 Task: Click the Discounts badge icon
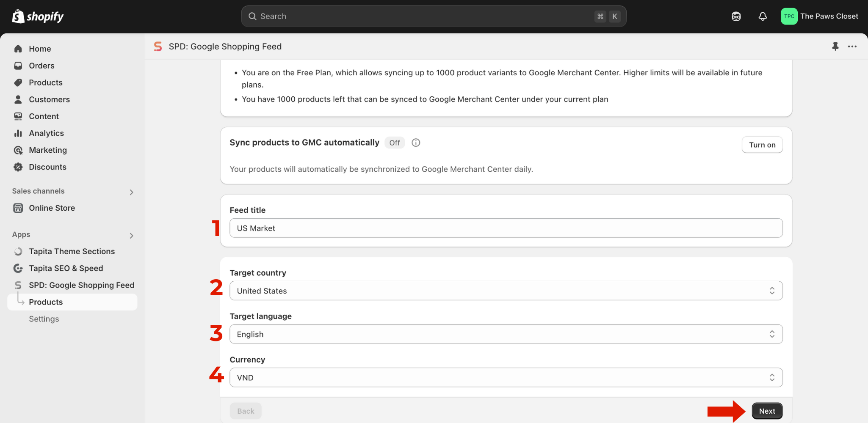[18, 167]
